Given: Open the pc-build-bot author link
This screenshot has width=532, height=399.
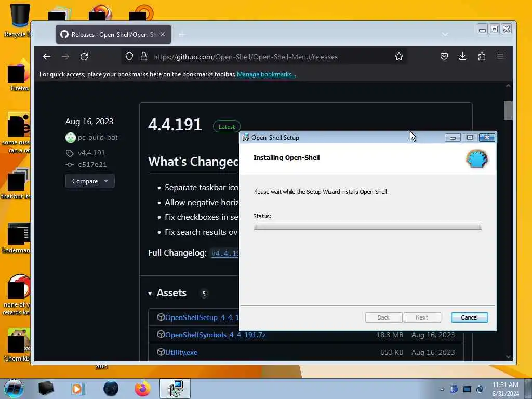Looking at the screenshot, I should (98, 137).
